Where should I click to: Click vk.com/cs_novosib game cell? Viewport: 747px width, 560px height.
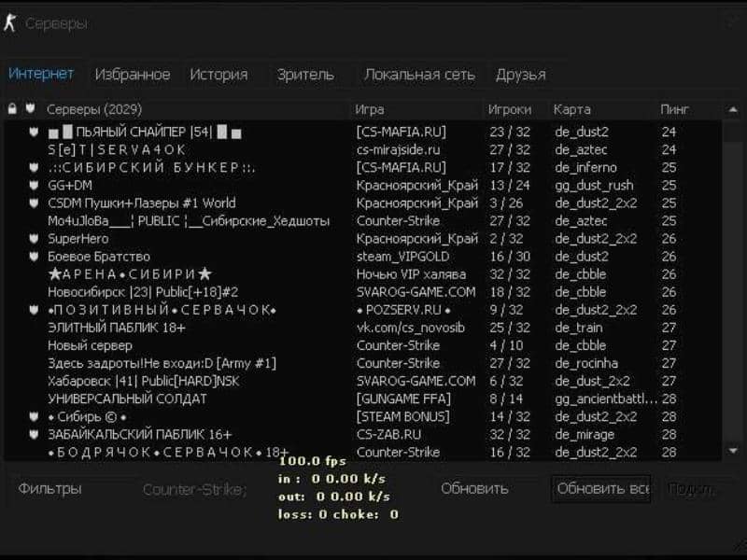point(411,328)
